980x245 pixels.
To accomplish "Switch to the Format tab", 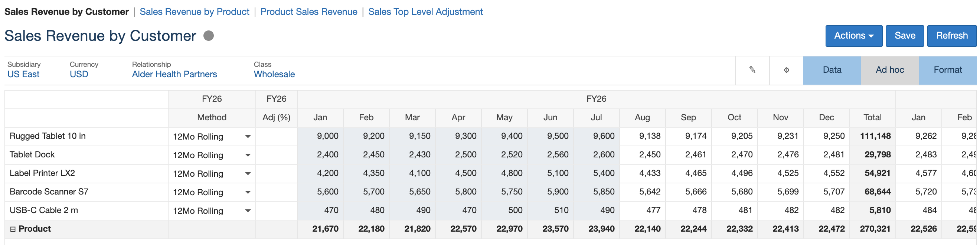I will (x=948, y=70).
